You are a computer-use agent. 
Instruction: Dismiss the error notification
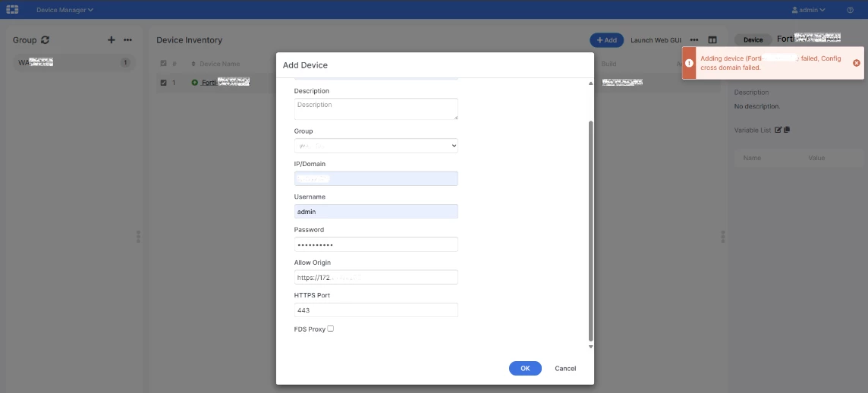tap(857, 62)
